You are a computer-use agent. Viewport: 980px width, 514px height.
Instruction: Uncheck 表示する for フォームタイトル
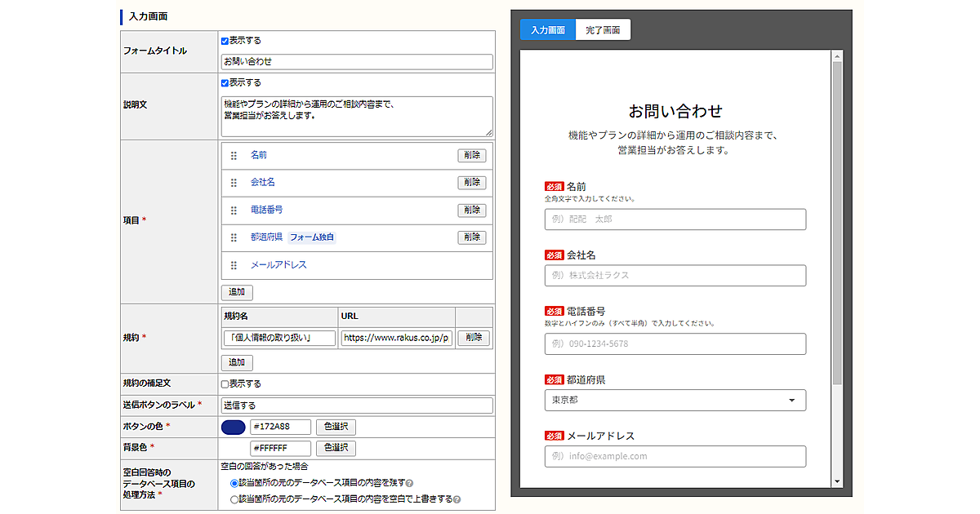coord(225,41)
